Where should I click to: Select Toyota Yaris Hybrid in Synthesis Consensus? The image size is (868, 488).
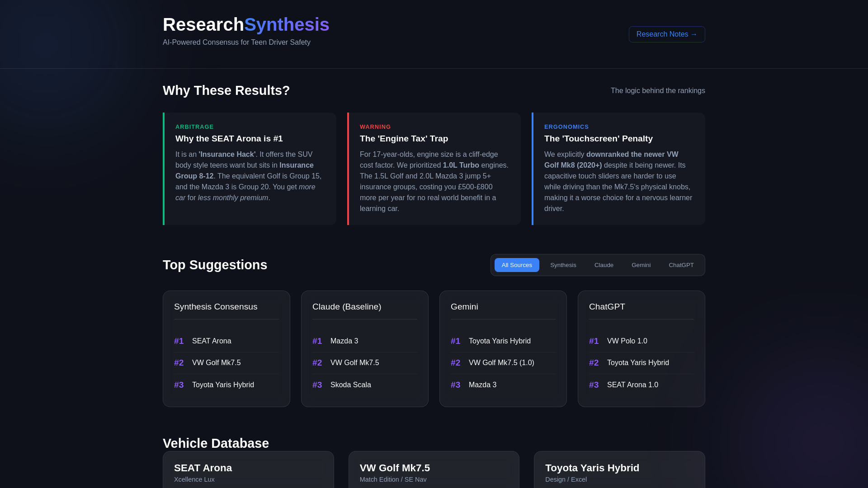point(226,385)
